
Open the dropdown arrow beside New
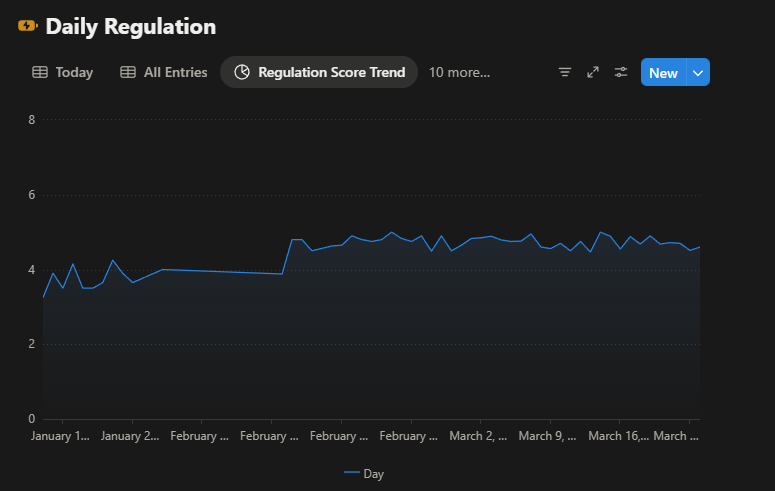point(698,72)
